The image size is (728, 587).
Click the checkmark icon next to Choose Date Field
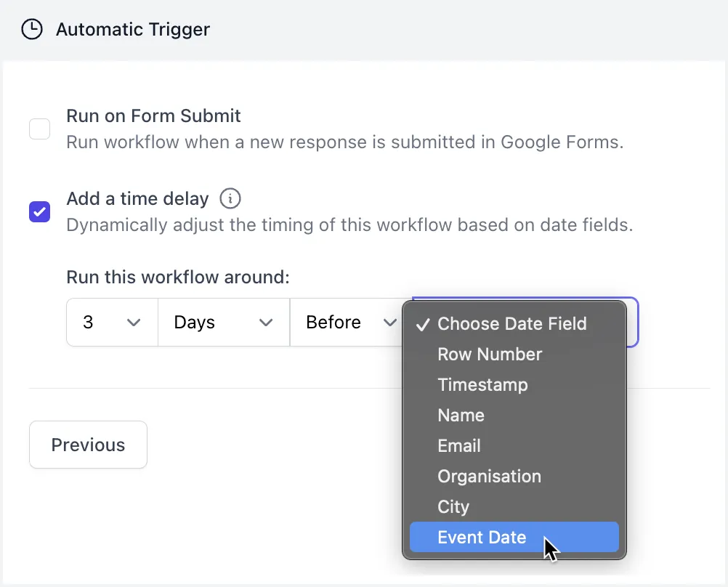pyautogui.click(x=422, y=324)
